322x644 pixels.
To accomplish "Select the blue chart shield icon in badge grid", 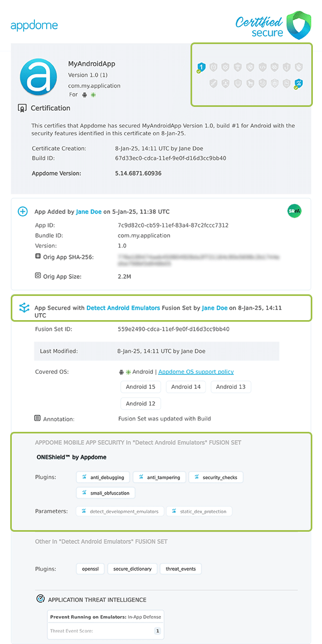I will pos(298,83).
